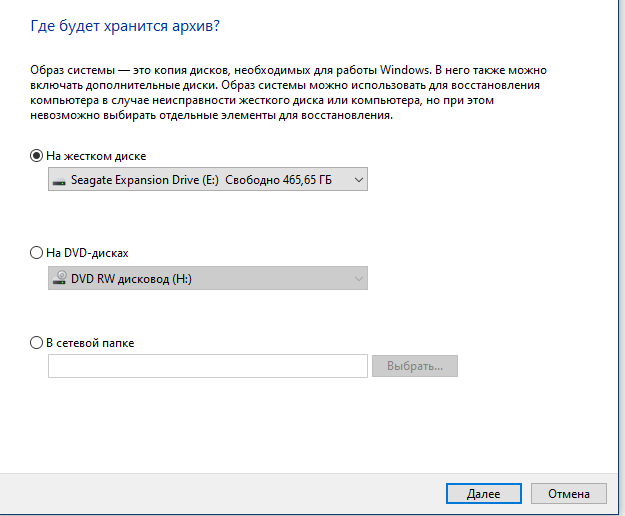Click the DVD RW disc drive icon
625x516 pixels.
(x=60, y=279)
